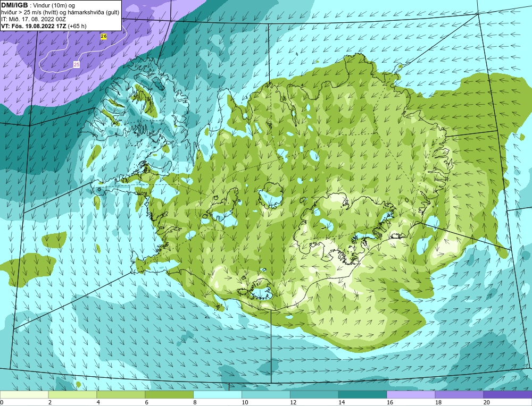Viewport: 532px width, 406px height.
Task: Click the legend value 12
Action: click(x=293, y=402)
